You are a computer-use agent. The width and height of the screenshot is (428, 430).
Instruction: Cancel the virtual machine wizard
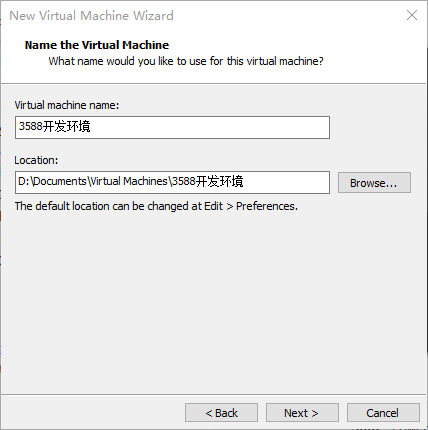383,413
